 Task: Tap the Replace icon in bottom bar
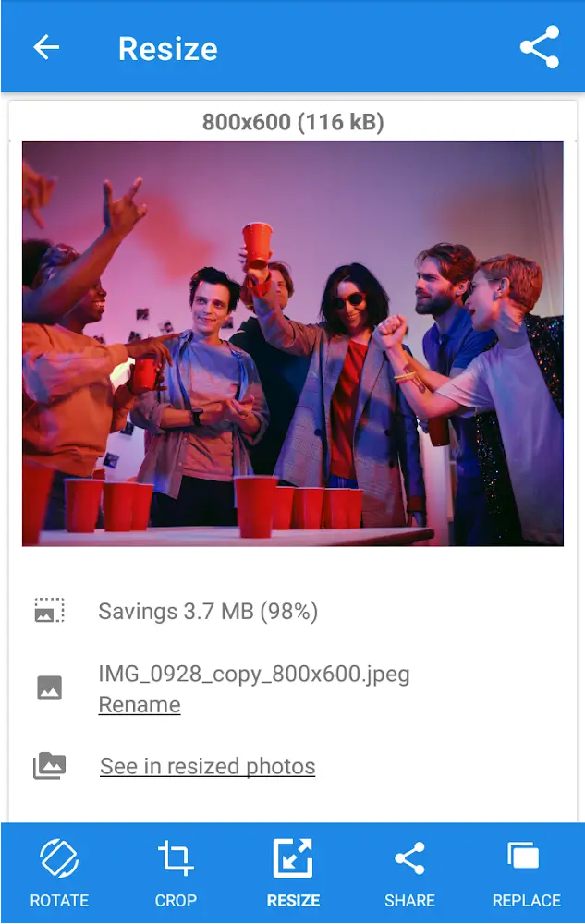tap(523, 855)
